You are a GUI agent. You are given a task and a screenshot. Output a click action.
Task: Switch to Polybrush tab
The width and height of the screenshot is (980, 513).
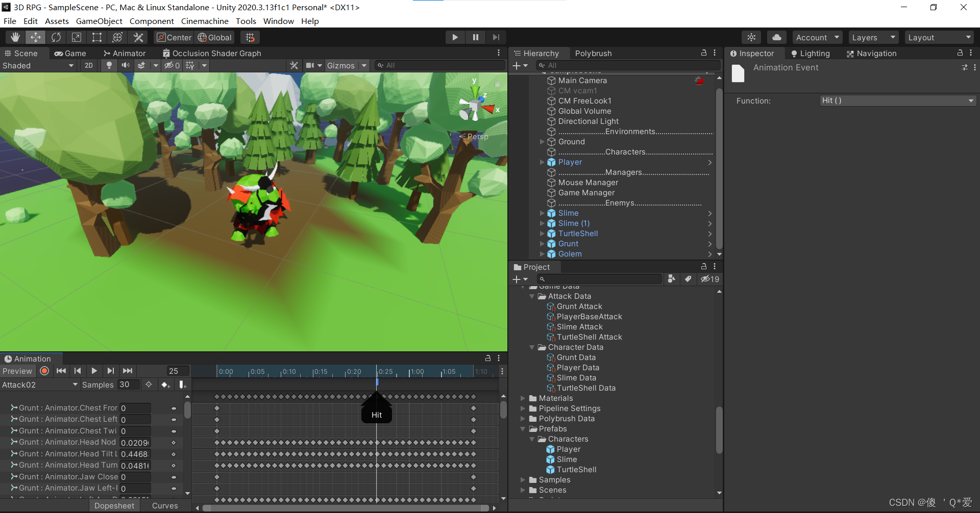pyautogui.click(x=593, y=53)
